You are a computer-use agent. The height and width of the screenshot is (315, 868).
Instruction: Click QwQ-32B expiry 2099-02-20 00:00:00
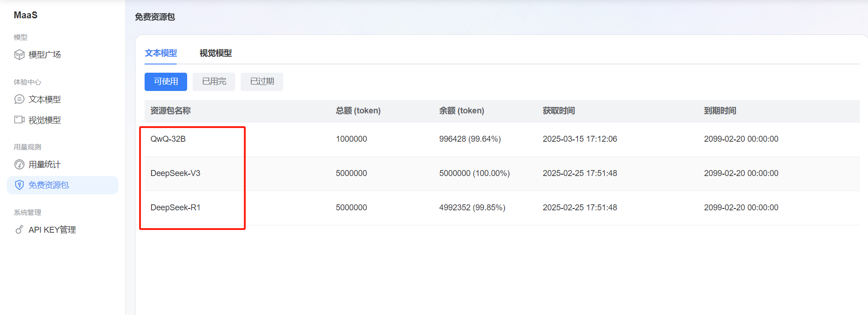coord(741,139)
